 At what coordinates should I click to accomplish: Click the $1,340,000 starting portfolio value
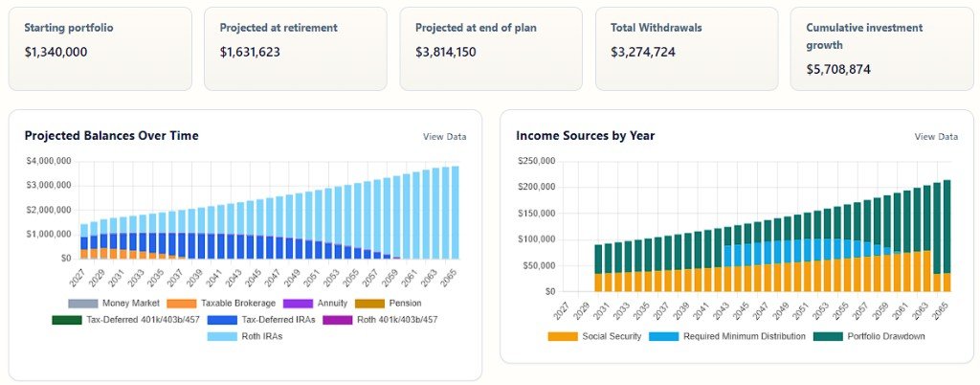pyautogui.click(x=56, y=52)
